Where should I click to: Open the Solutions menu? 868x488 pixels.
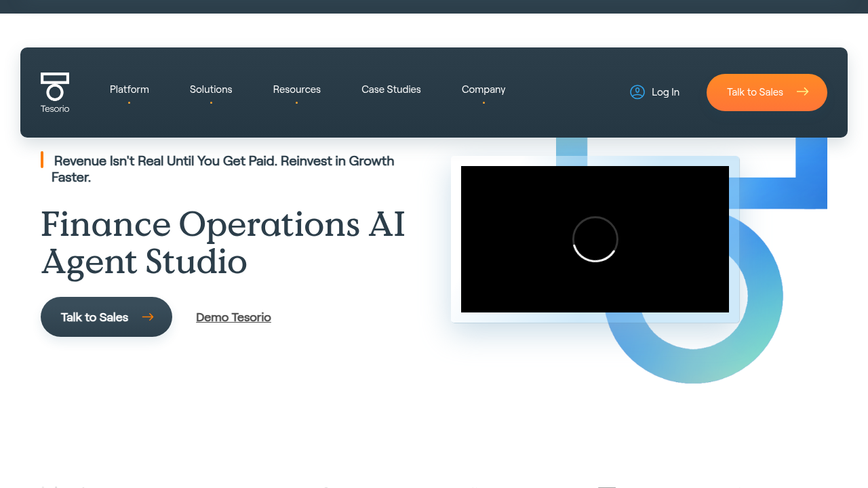[x=211, y=89]
